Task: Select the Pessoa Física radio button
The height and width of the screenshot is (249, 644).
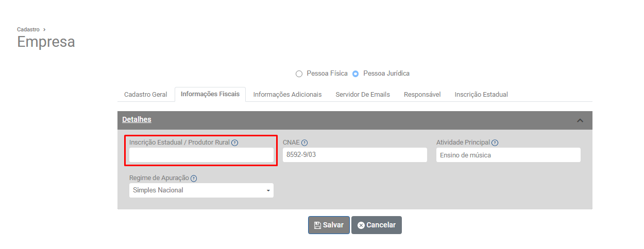Action: [299, 74]
